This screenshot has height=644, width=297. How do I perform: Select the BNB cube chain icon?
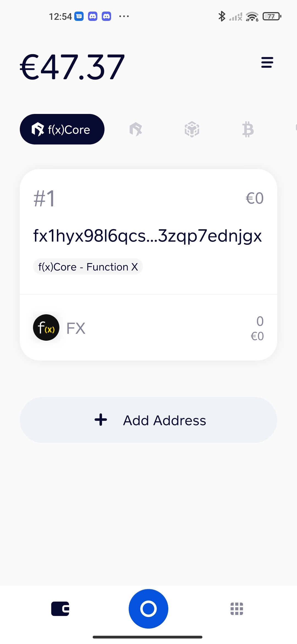(192, 129)
